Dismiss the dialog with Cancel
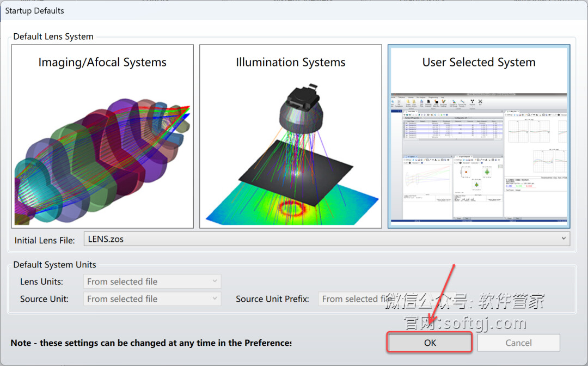The width and height of the screenshot is (588, 366). click(519, 343)
